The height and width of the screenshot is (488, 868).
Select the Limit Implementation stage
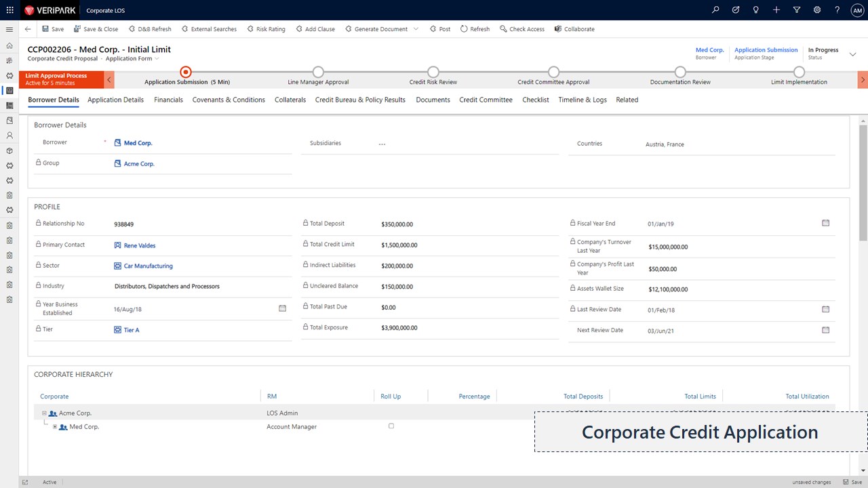(x=799, y=72)
